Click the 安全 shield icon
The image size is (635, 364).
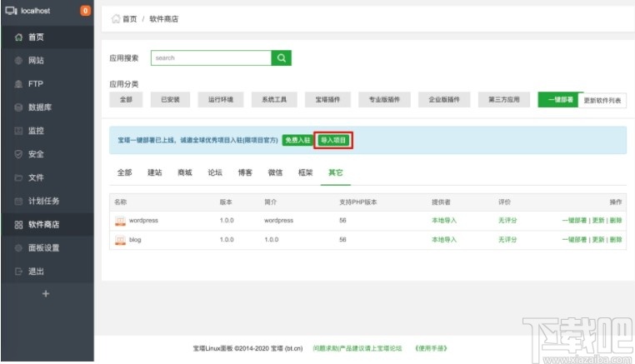pos(18,154)
